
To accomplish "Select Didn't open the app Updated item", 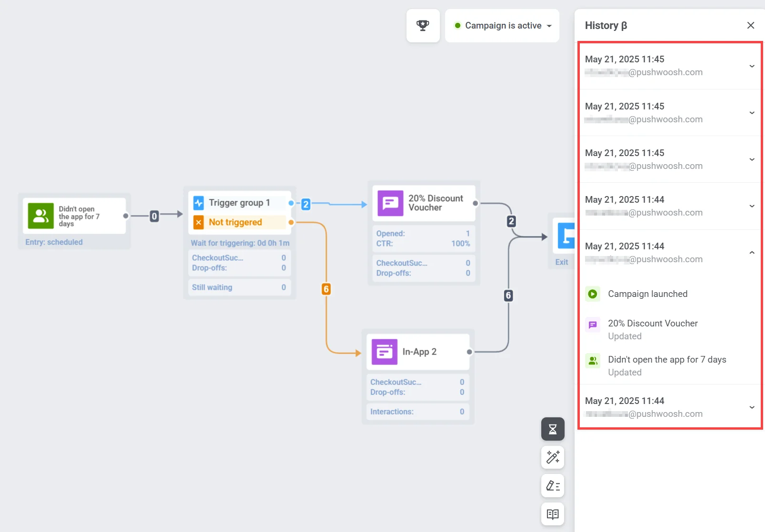I will pyautogui.click(x=666, y=365).
